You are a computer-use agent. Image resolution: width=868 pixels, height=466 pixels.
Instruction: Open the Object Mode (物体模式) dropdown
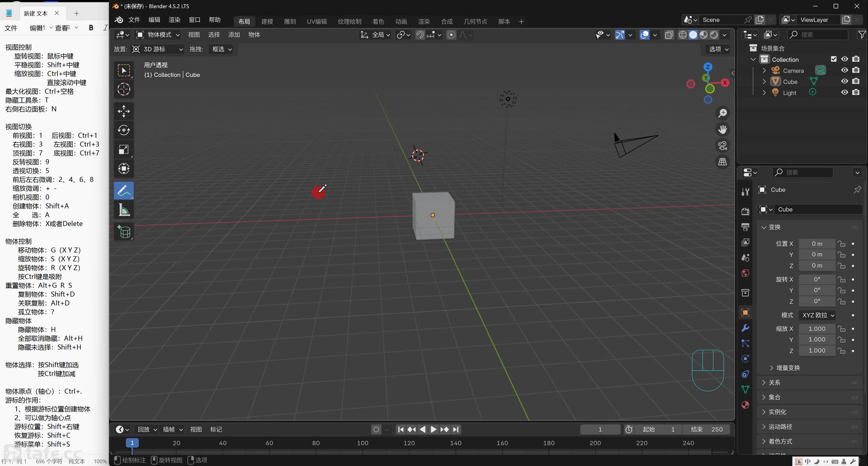click(x=158, y=35)
